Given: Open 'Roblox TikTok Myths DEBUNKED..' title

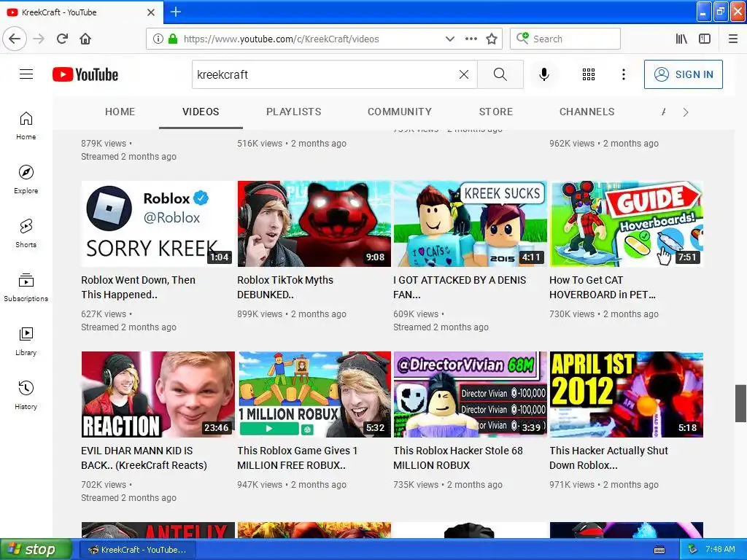Looking at the screenshot, I should click(285, 287).
